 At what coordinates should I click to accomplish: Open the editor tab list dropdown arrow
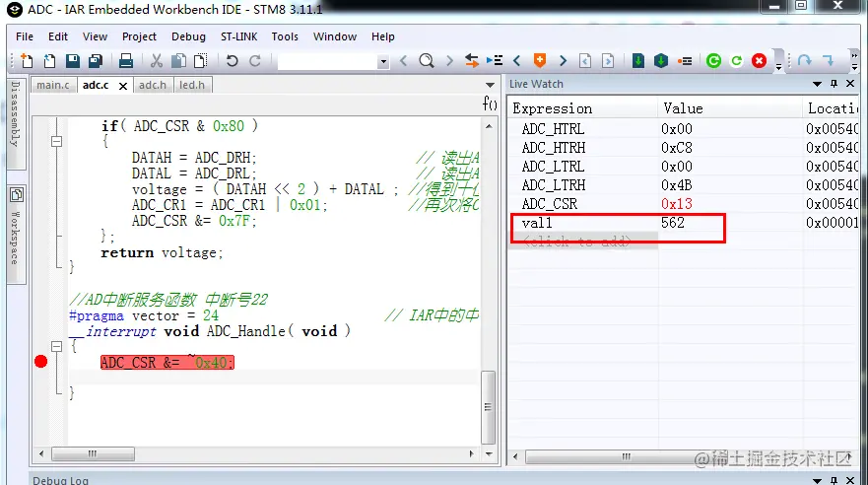(x=490, y=85)
